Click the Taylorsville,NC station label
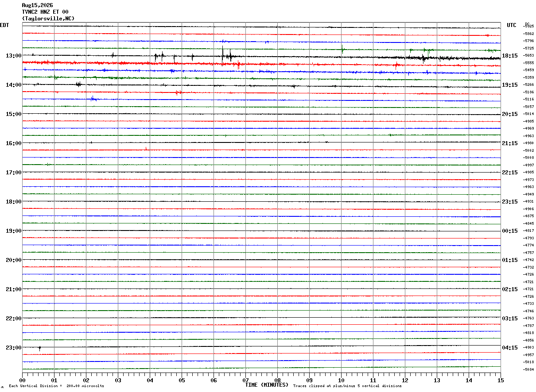 (x=48, y=19)
